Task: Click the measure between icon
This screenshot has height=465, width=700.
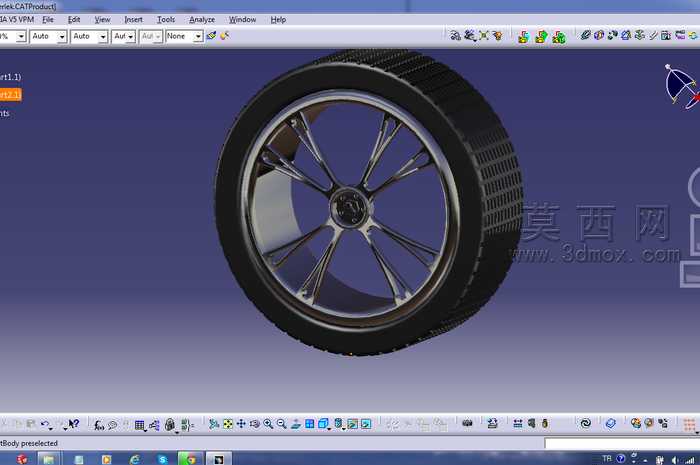Action: (518, 423)
